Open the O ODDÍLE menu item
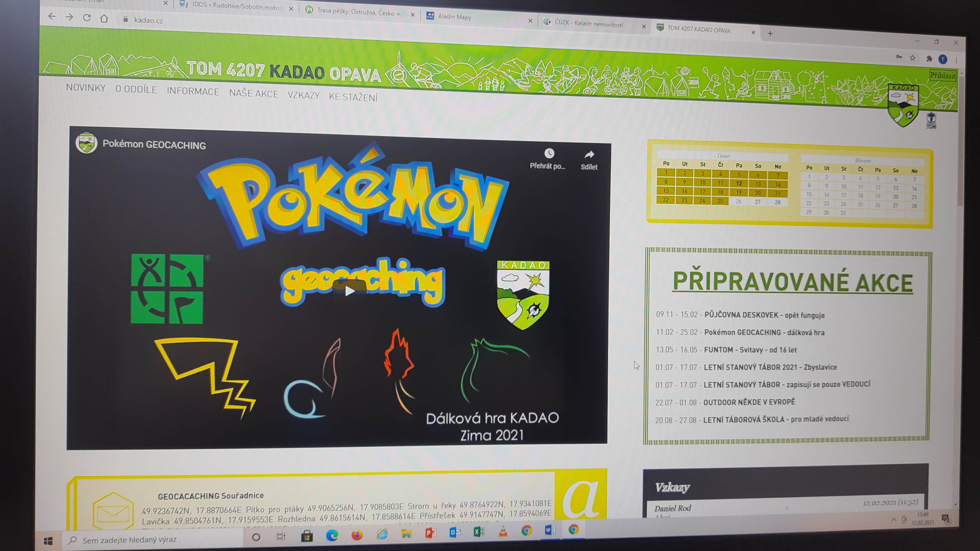This screenshot has height=551, width=980. coord(136,90)
